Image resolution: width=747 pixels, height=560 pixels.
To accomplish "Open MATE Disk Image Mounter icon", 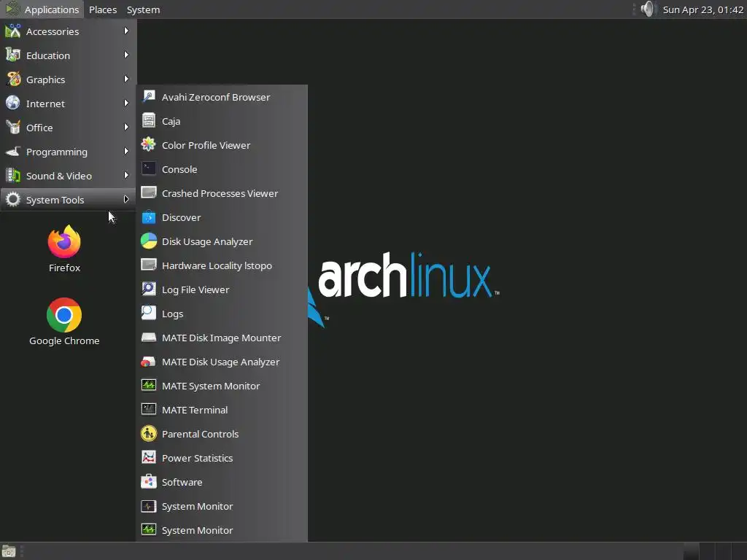I will [149, 338].
